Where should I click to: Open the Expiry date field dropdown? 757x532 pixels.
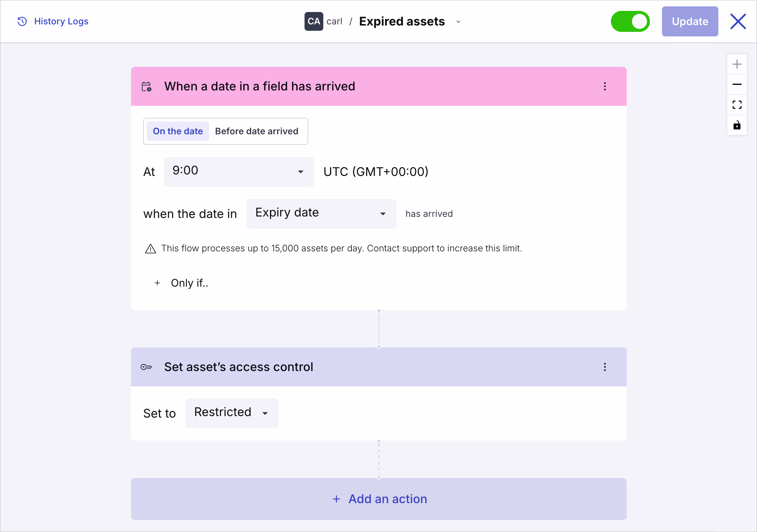click(x=321, y=213)
